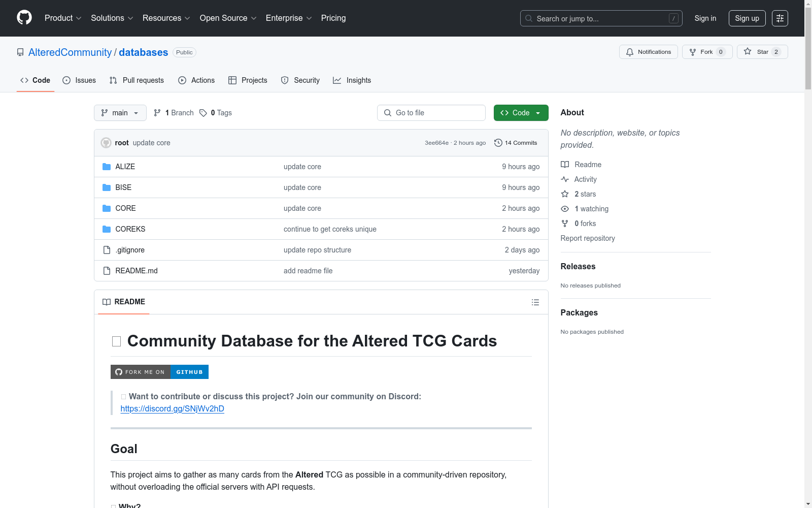Open the Pricing page
812x508 pixels.
tap(333, 18)
